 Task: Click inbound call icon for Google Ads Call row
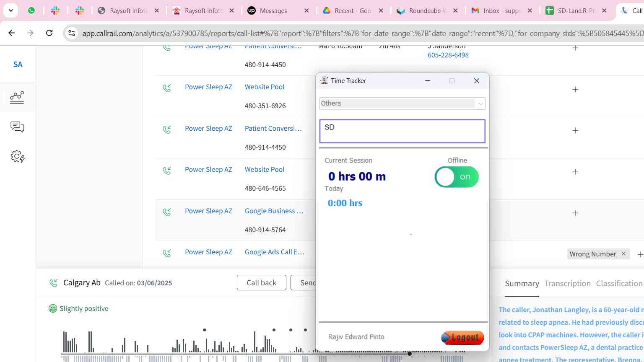pos(167,253)
